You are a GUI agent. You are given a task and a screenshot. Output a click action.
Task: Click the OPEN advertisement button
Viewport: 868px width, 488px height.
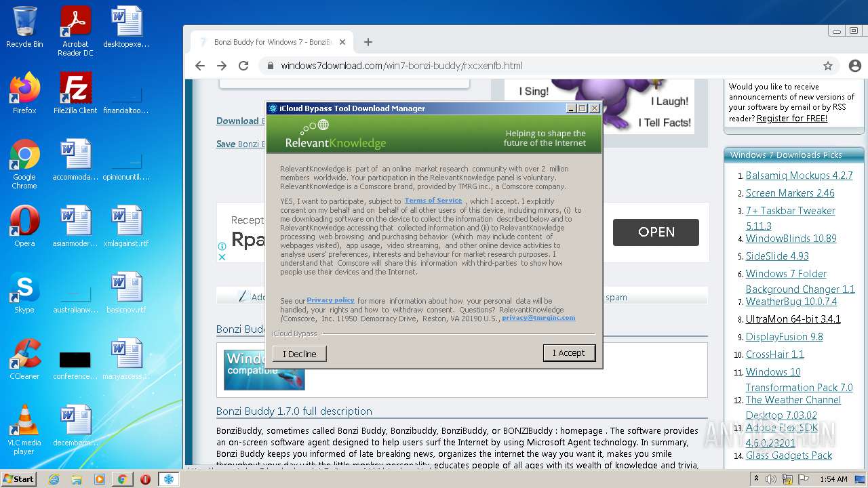[656, 232]
